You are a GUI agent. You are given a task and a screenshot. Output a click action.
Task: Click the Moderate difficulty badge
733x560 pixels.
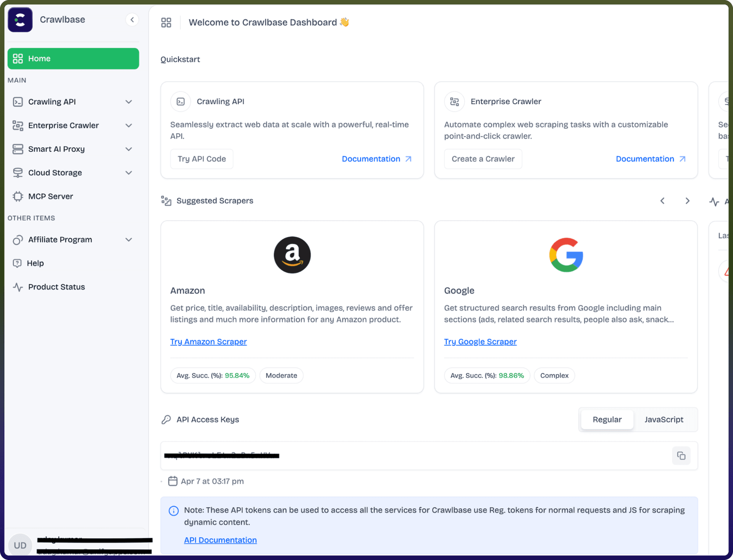tap(281, 375)
